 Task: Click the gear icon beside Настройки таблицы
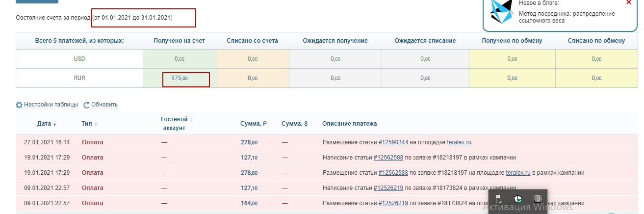pos(19,105)
